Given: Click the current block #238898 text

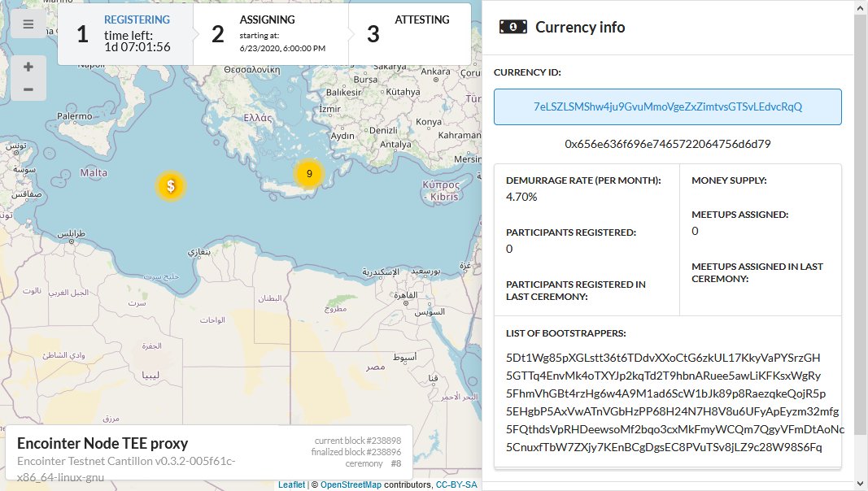Looking at the screenshot, I should tap(358, 441).
